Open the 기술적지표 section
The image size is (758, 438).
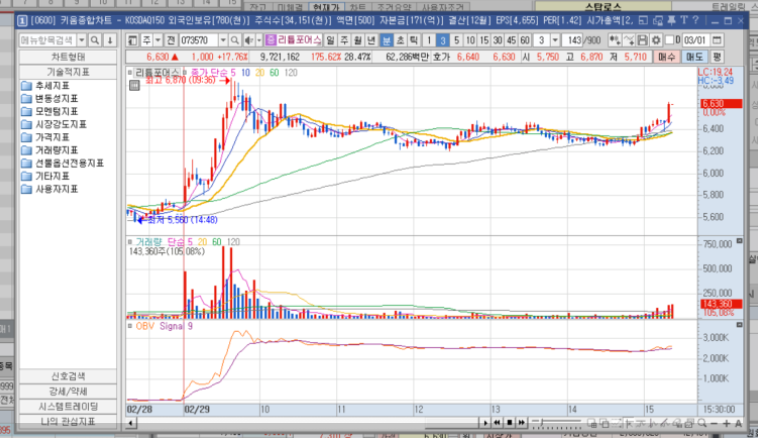coord(68,72)
